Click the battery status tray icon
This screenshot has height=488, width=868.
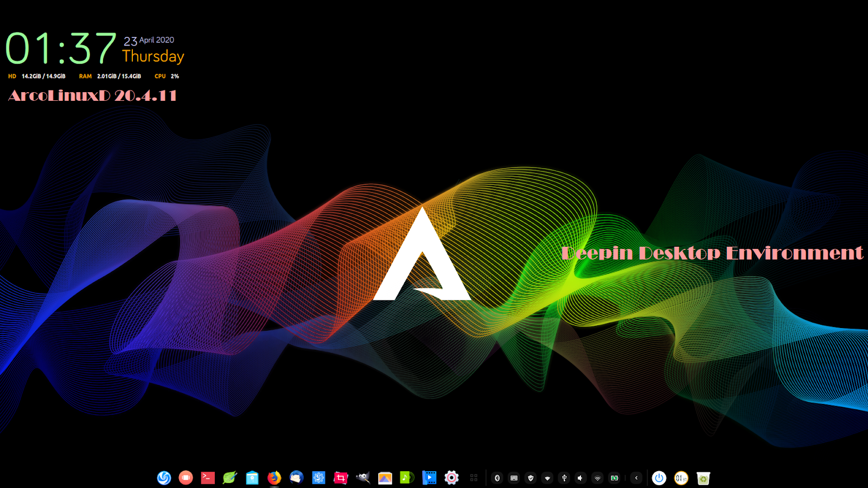tap(614, 478)
